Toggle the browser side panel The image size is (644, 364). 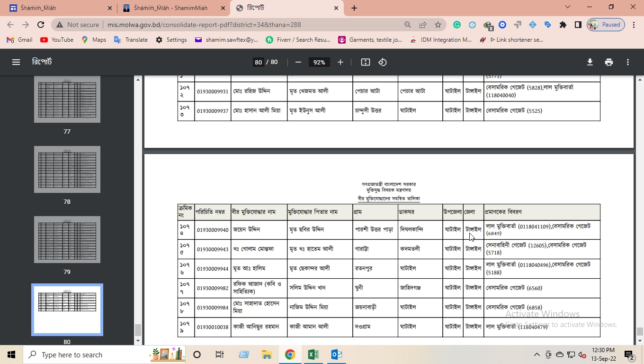(578, 25)
